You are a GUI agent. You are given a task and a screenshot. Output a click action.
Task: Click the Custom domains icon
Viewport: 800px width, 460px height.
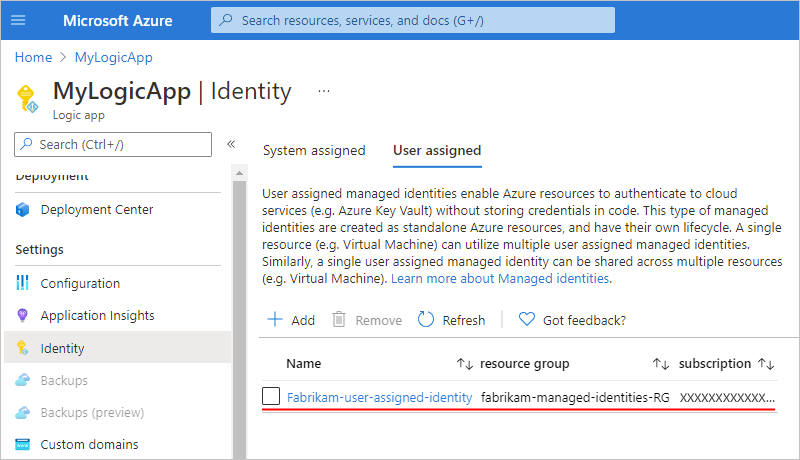(24, 445)
